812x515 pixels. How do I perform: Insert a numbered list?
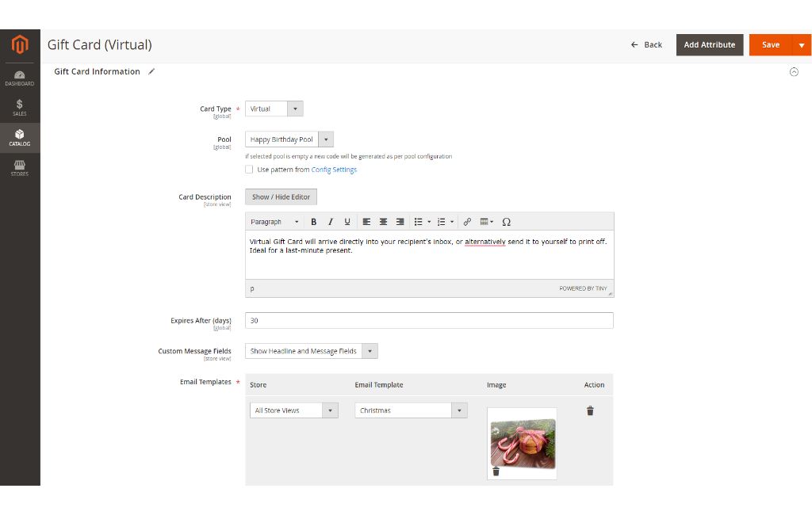(x=441, y=222)
